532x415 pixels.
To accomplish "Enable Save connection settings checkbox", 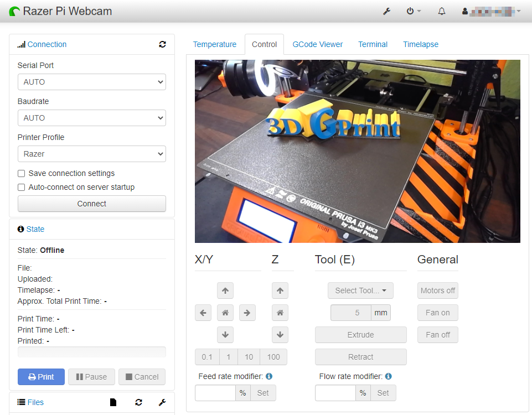I will tap(22, 173).
